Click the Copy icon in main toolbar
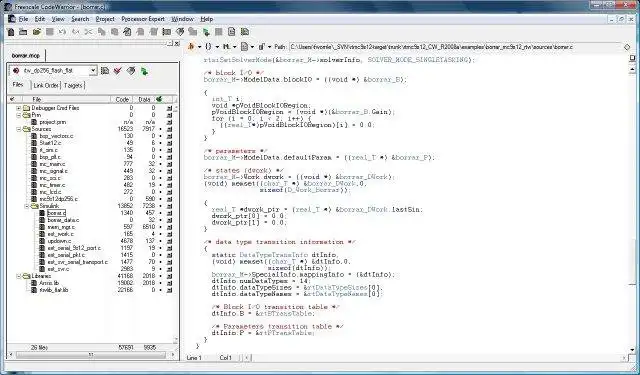The height and width of the screenshot is (375, 640). click(x=102, y=32)
